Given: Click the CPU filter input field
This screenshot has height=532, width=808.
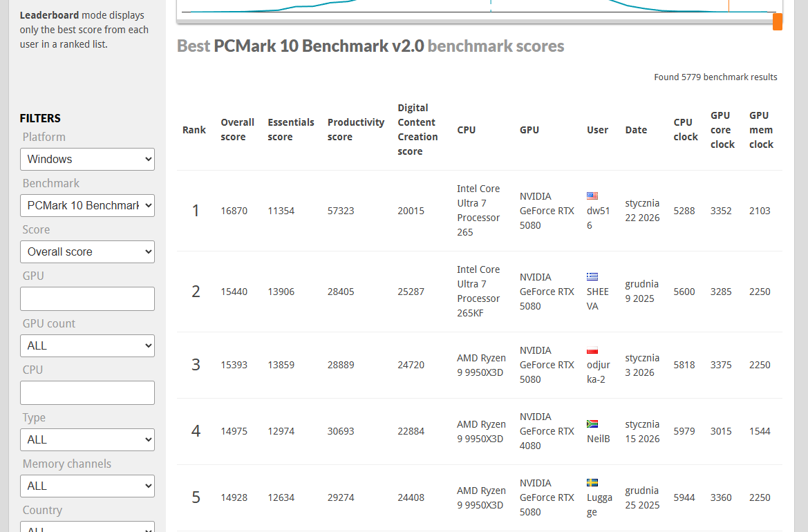Looking at the screenshot, I should coord(87,392).
